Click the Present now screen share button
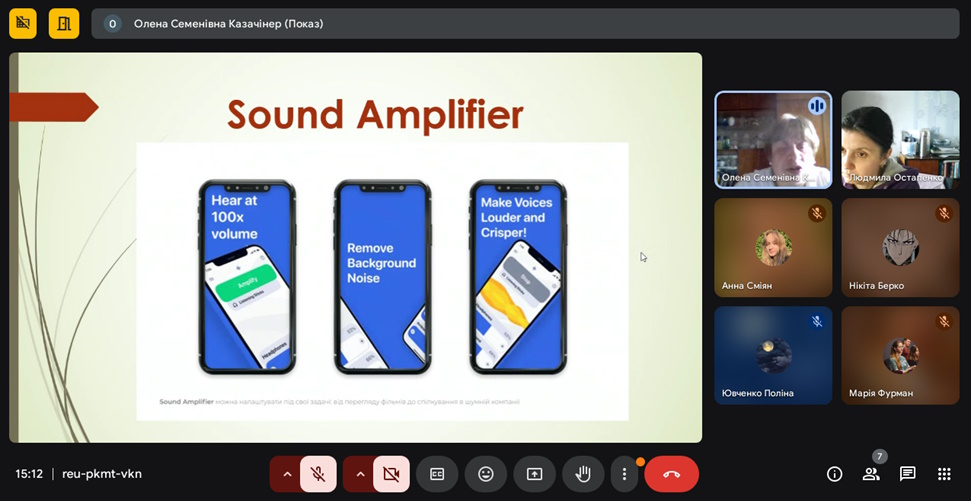 [534, 474]
